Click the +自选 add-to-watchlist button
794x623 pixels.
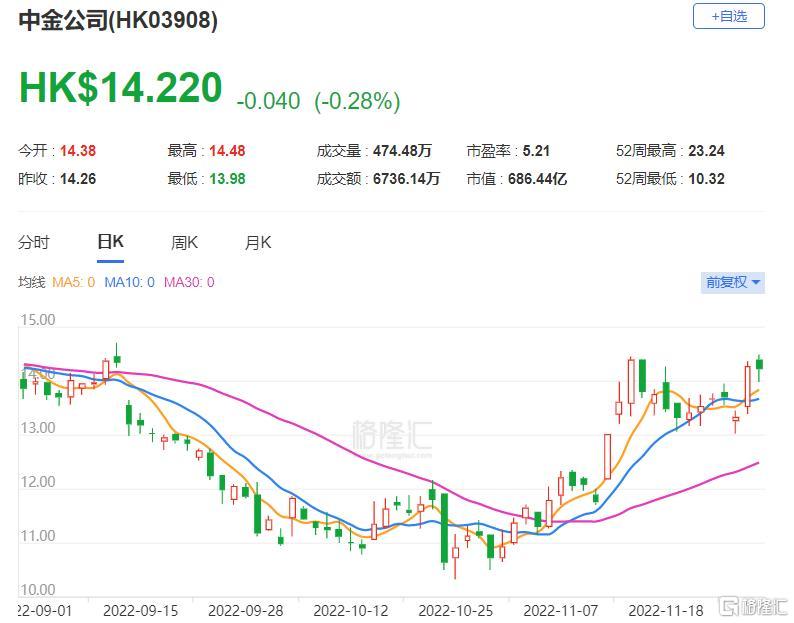coord(728,17)
